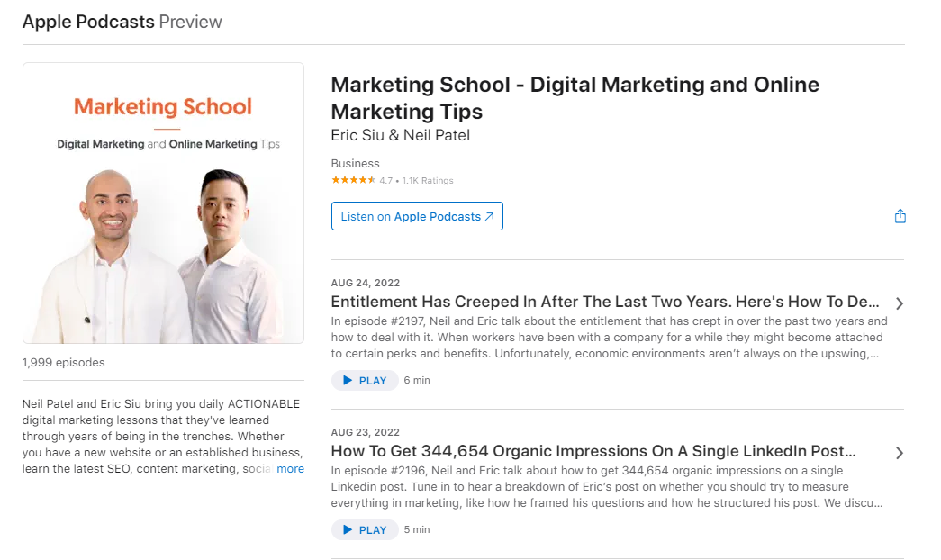This screenshot has height=560, width=941.
Task: Click episode #2197 description text
Action: [609, 338]
